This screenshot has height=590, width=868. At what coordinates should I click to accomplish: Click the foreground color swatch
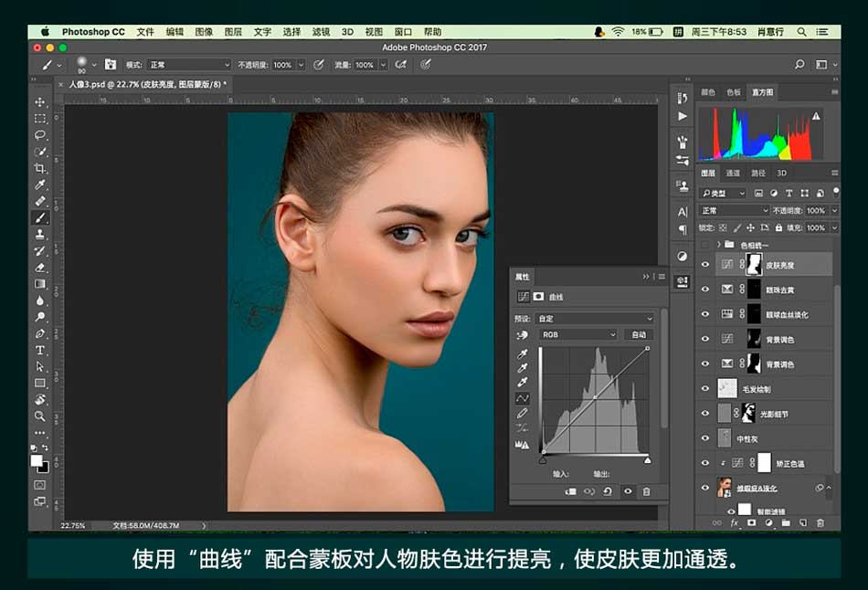(x=37, y=461)
